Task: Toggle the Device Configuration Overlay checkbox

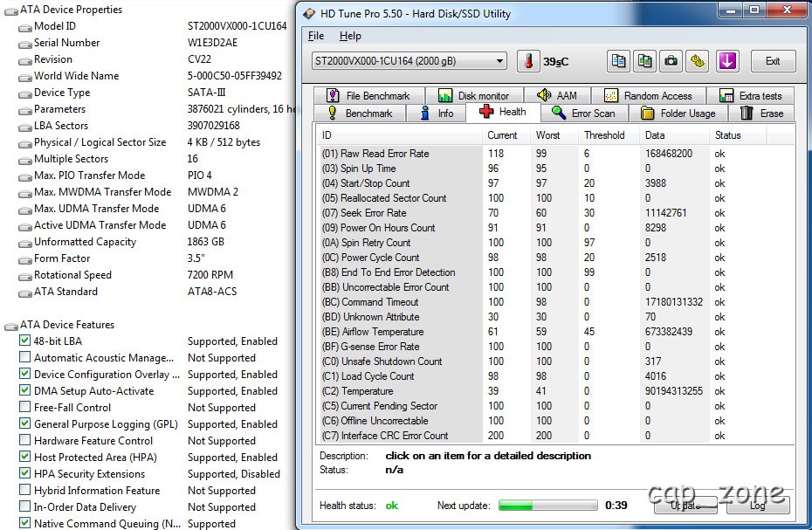Action: 24,374
